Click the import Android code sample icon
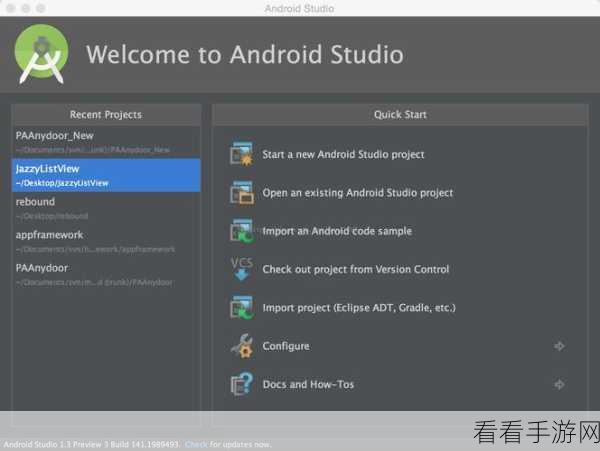Screen dimensions: 600x451 click(241, 231)
